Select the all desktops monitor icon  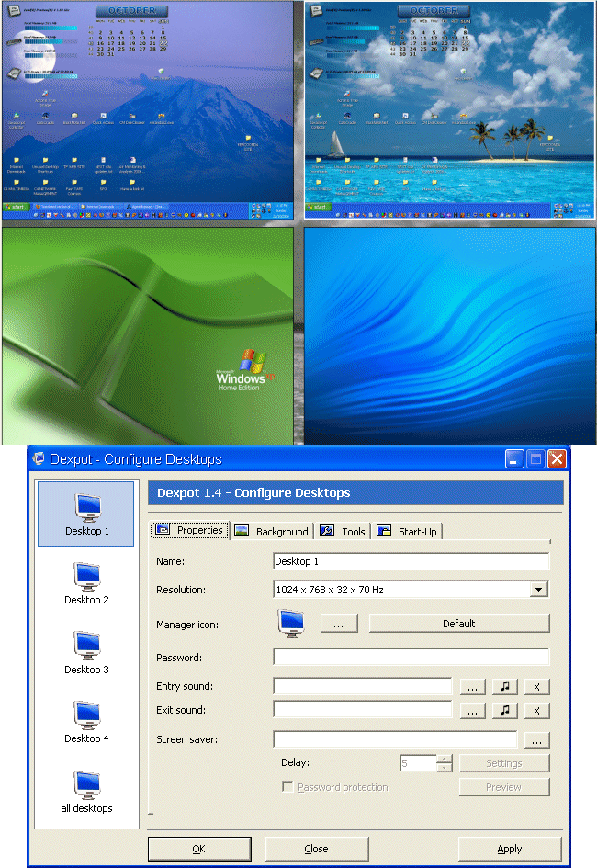point(87,785)
